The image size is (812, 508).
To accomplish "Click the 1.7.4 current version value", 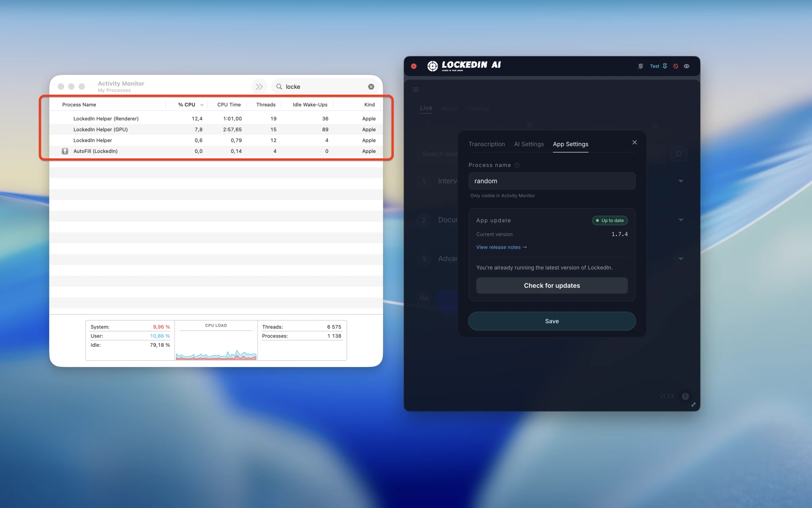I will coord(619,234).
